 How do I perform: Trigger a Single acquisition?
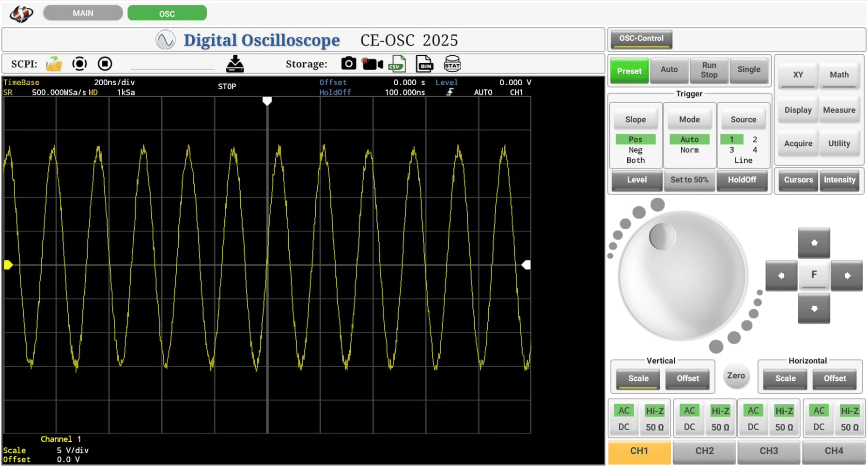pyautogui.click(x=749, y=70)
